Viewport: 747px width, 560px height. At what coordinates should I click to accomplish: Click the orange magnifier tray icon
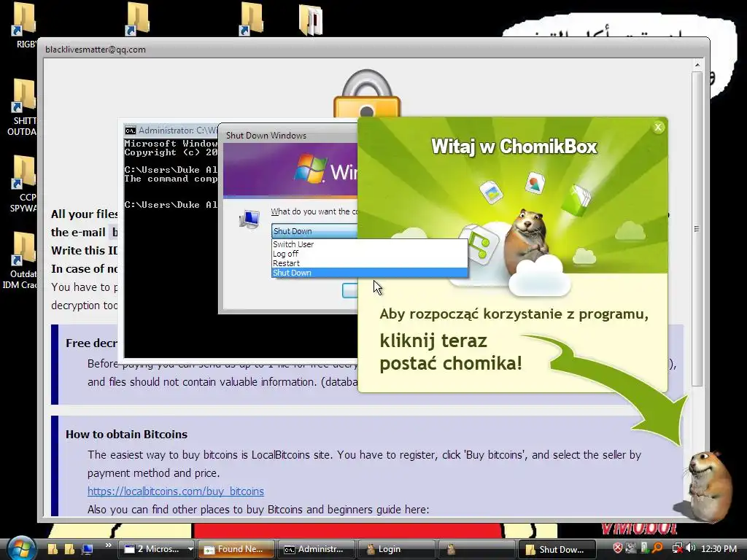[657, 548]
